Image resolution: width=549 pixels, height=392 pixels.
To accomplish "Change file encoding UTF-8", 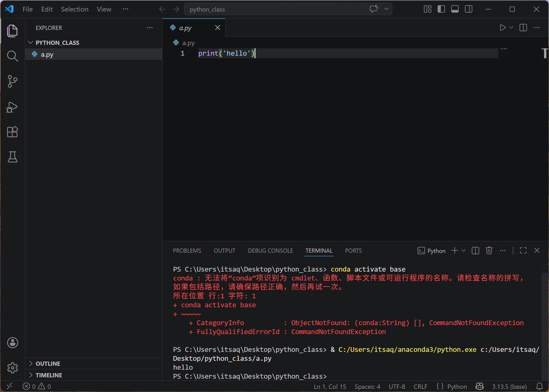I will (397, 386).
